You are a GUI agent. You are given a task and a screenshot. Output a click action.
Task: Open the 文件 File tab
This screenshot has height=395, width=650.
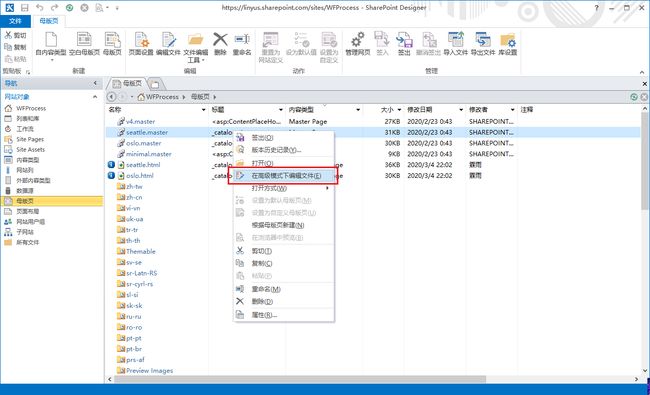tap(15, 21)
